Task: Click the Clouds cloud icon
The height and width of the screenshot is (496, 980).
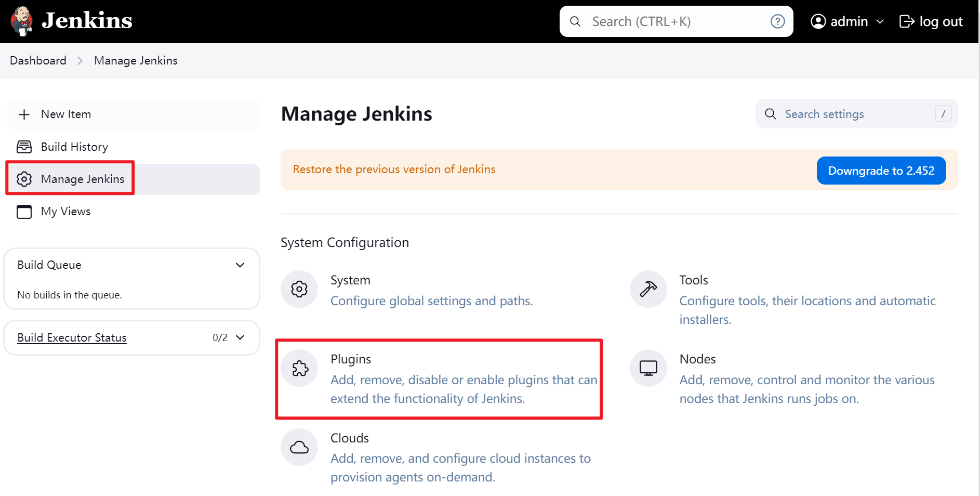Action: click(299, 447)
